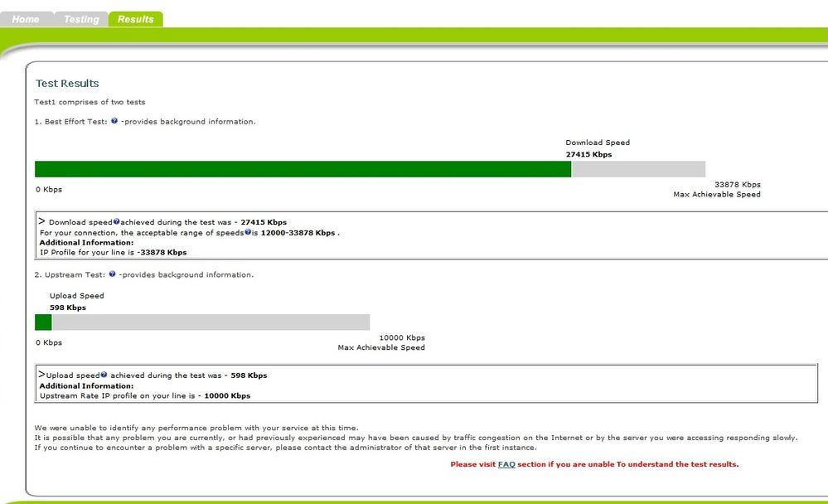
Task: Click the '598 Kbps' value above upload bar
Action: [68, 308]
